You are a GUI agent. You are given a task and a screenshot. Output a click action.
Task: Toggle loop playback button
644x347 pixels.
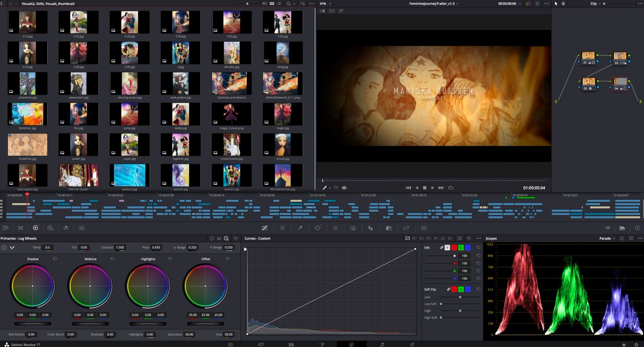coord(450,187)
